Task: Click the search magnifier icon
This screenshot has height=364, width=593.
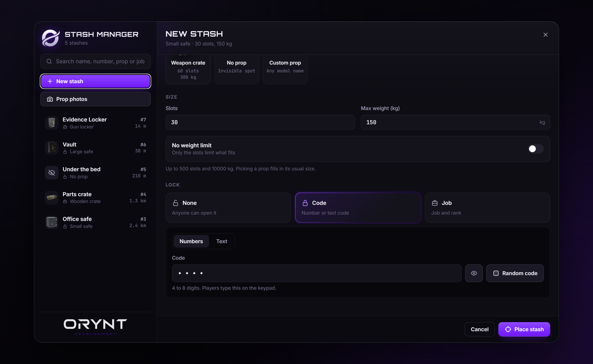Action: [49, 61]
